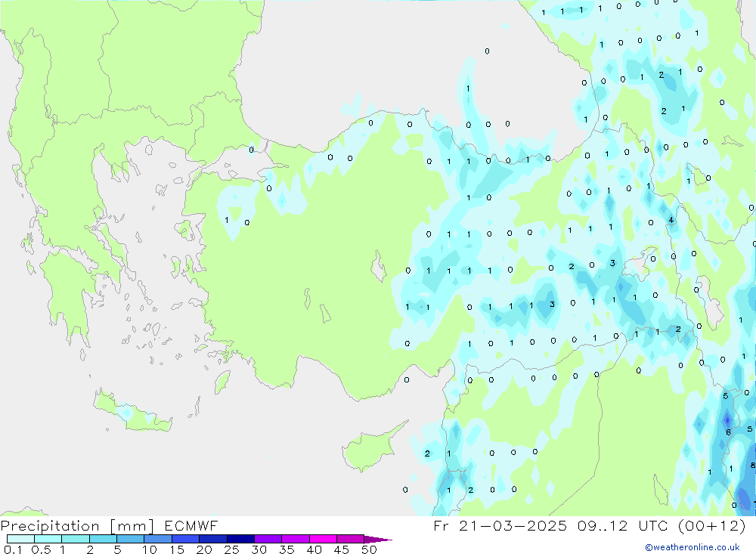Select the 35–40 mm violet legend swatch
This screenshot has height=554, width=756.
(x=296, y=539)
